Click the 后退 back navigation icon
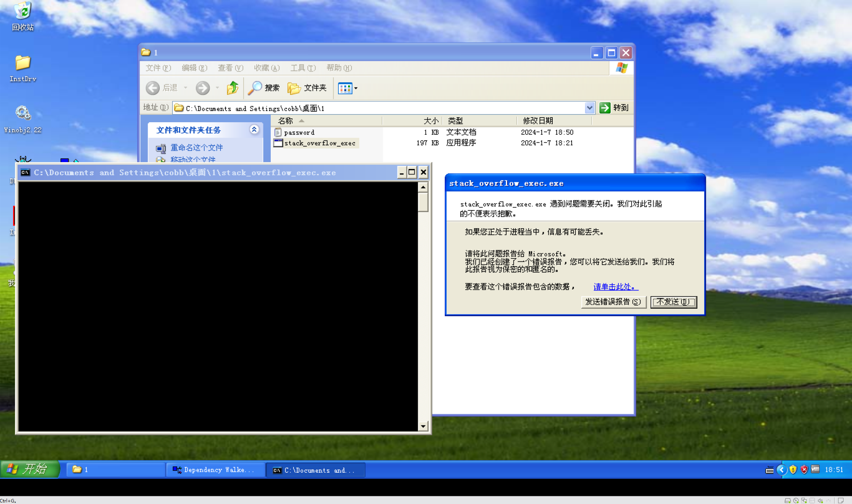The height and width of the screenshot is (504, 852). click(x=152, y=88)
